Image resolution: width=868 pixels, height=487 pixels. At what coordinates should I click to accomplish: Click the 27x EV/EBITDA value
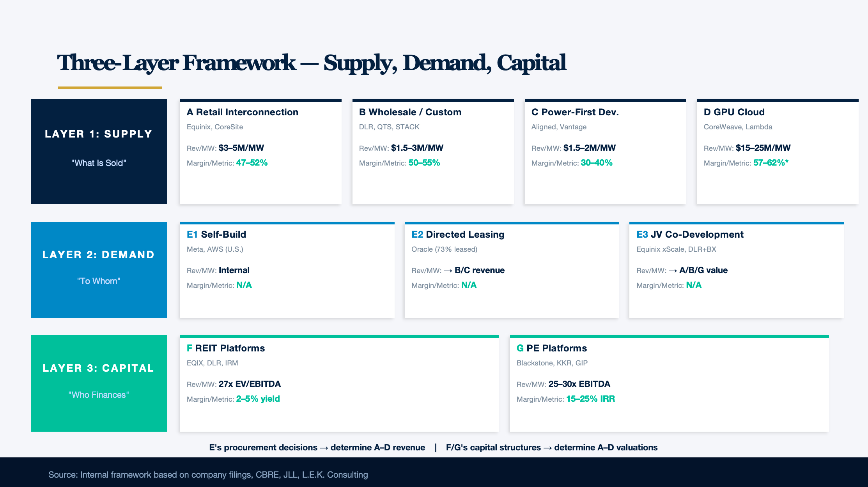(x=250, y=384)
